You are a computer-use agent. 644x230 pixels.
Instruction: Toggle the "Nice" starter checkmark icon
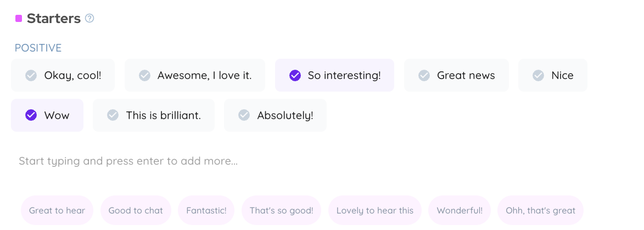pos(539,75)
